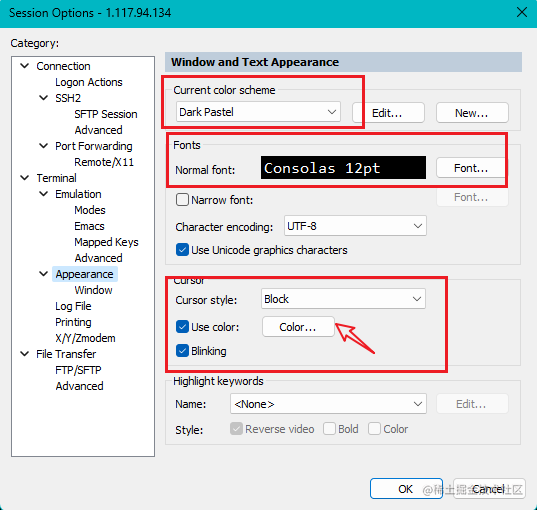Open the Highlight keywords Name dropdown
Image resolution: width=537 pixels, height=510 pixels.
click(328, 404)
